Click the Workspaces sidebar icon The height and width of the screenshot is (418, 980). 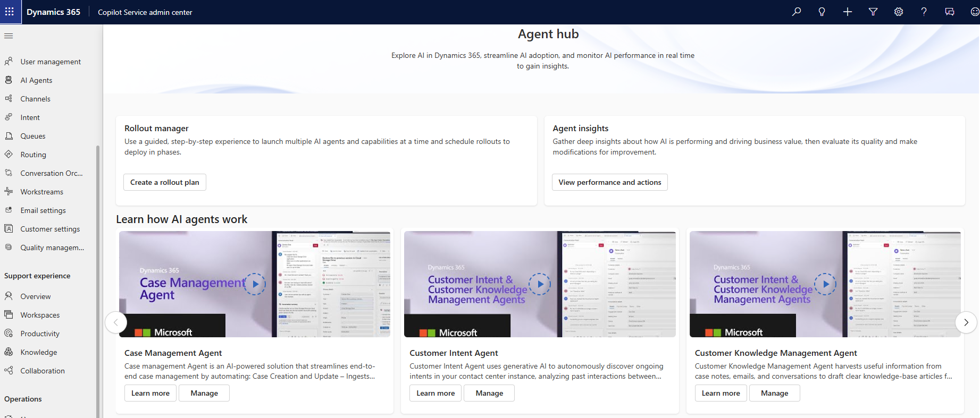[x=9, y=315]
